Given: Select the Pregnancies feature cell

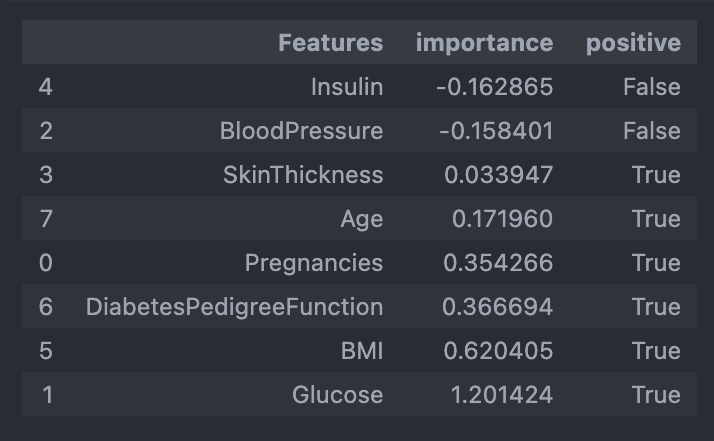Looking at the screenshot, I should (313, 263).
